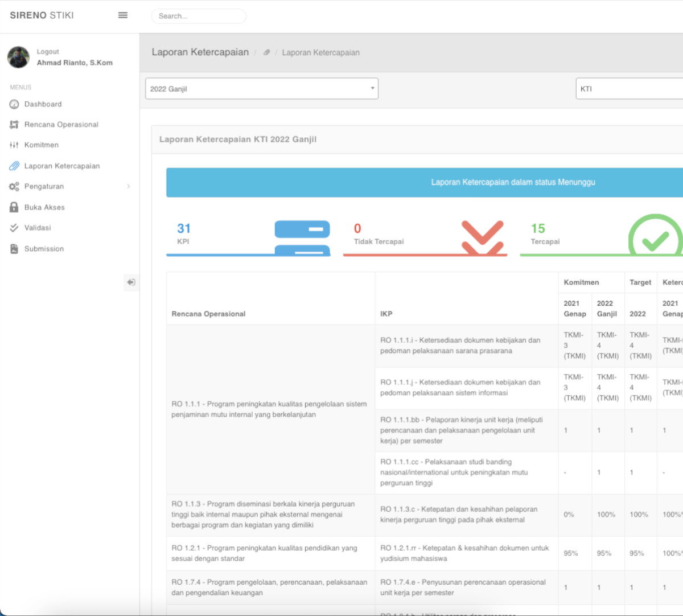Click the Pengaturan gears icon

[x=14, y=187]
